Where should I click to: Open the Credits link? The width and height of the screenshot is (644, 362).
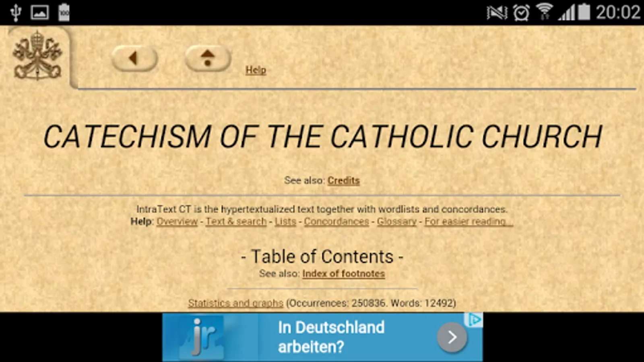[343, 181]
